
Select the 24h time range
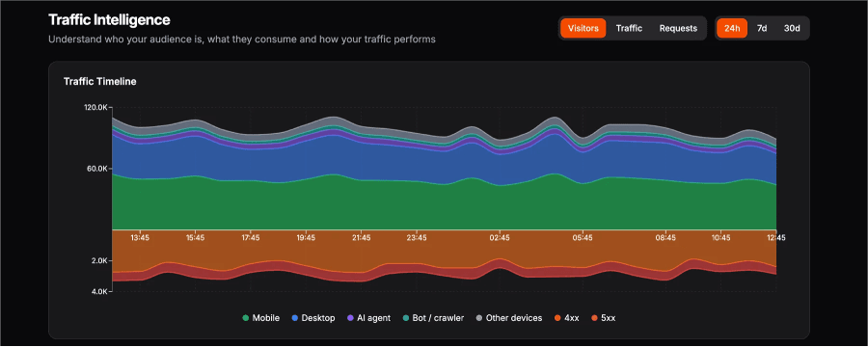coord(732,28)
